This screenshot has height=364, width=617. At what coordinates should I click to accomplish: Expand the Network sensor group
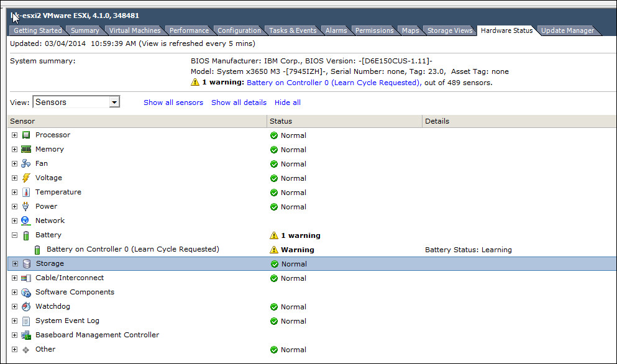(x=14, y=221)
